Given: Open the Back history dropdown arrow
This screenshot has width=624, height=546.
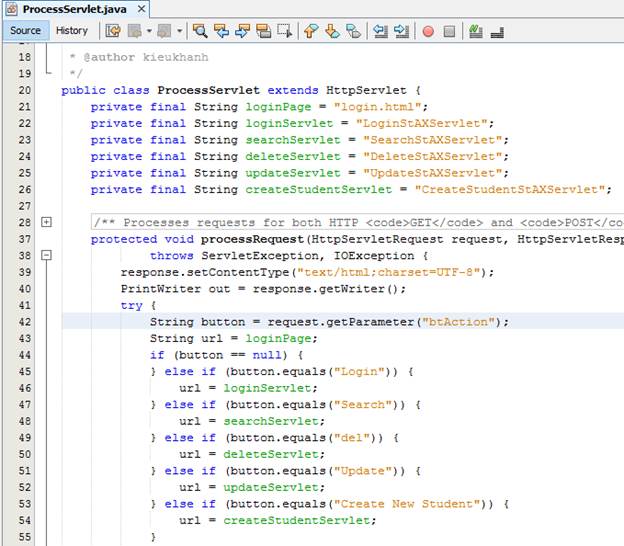Looking at the screenshot, I should [149, 31].
